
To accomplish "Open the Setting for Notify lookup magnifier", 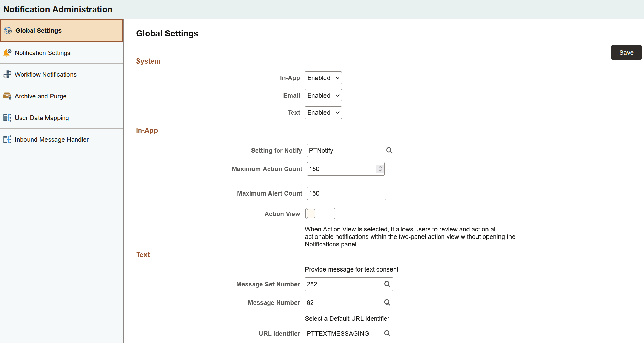I will [x=389, y=150].
